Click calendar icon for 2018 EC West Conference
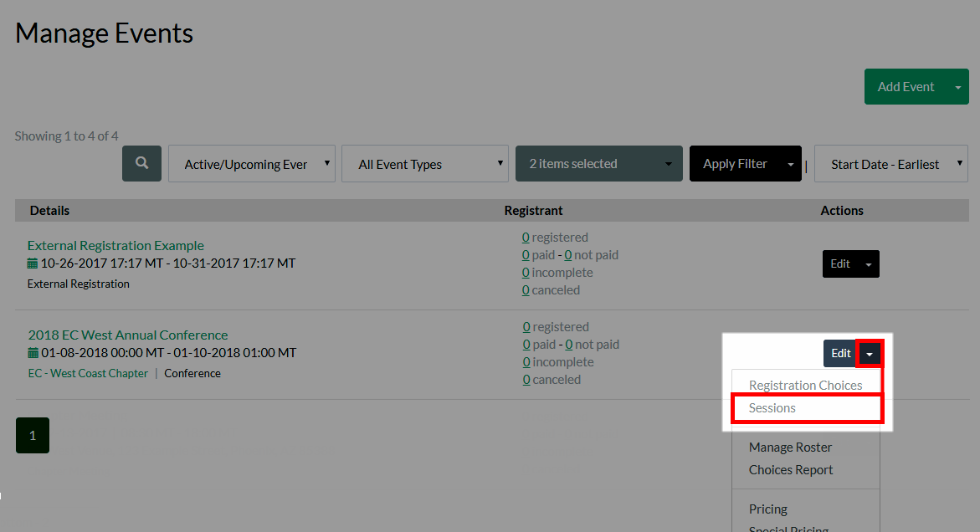This screenshot has width=980, height=532. click(x=33, y=353)
